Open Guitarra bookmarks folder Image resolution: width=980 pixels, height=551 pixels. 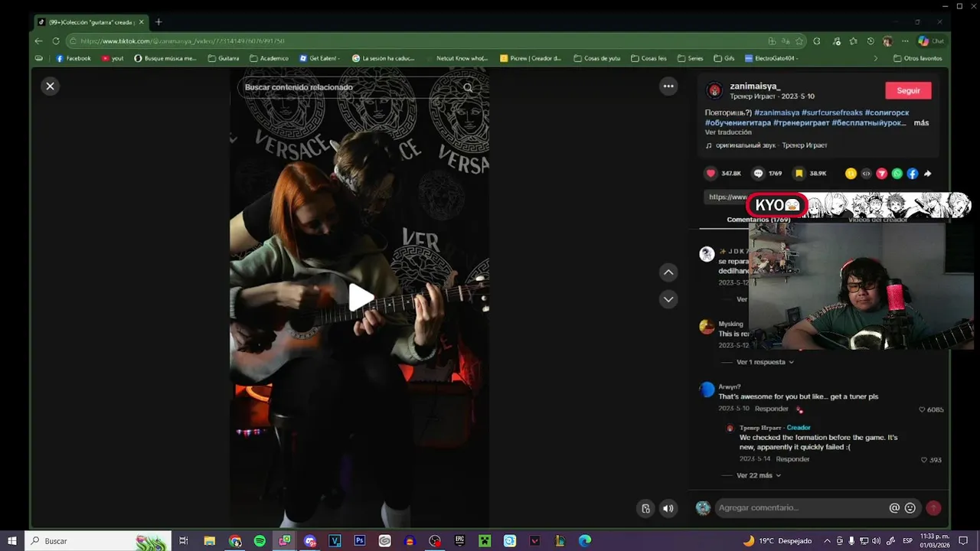[x=224, y=58]
